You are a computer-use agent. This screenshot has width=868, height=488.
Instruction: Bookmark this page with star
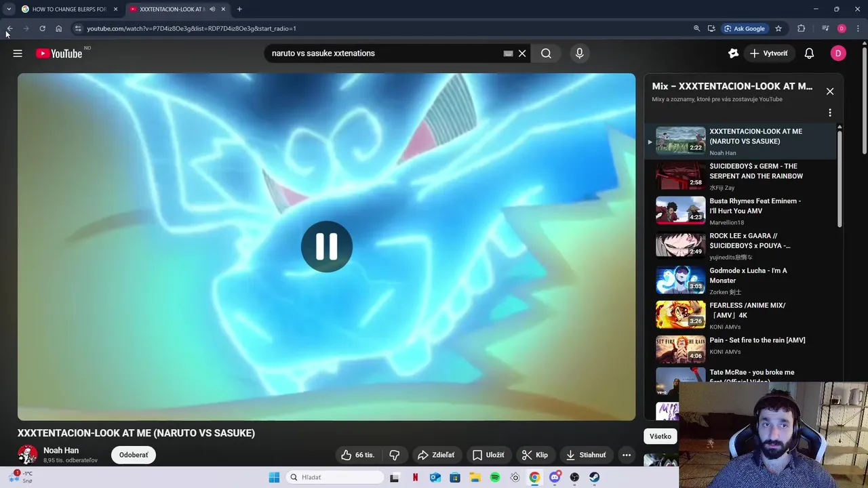tap(778, 28)
